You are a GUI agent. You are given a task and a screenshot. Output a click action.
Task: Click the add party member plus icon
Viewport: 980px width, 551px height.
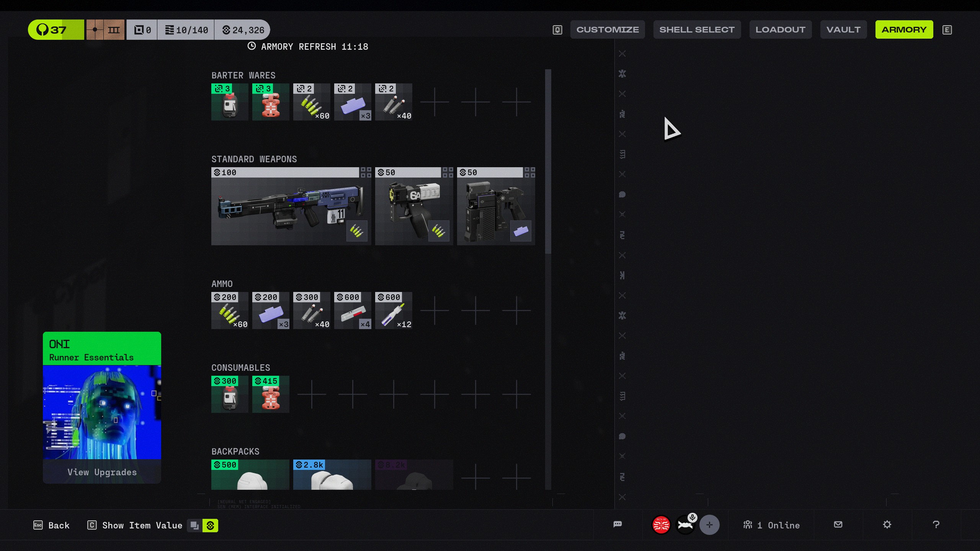point(709,525)
